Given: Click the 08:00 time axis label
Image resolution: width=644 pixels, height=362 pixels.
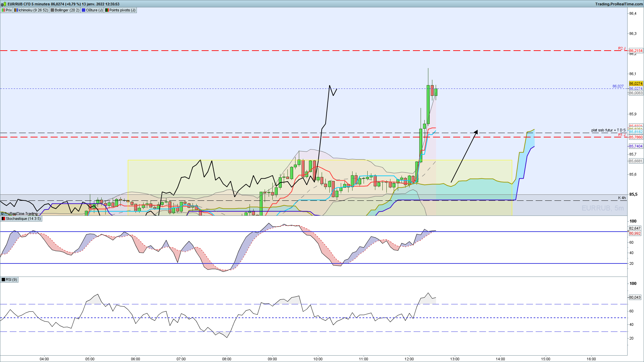Looking at the screenshot, I should pos(227,359).
